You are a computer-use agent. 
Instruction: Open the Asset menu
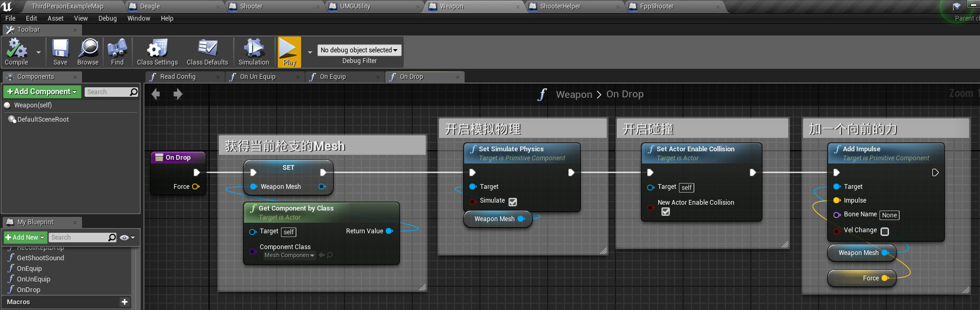56,19
